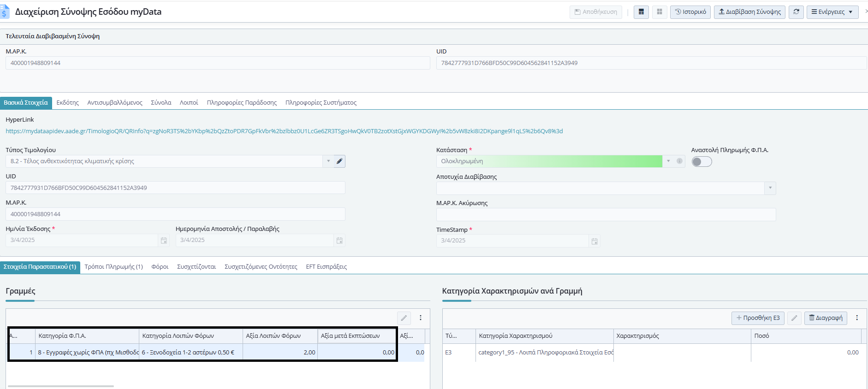Open the Γραμμές grid more-options menu
The image size is (868, 389).
tap(421, 318)
